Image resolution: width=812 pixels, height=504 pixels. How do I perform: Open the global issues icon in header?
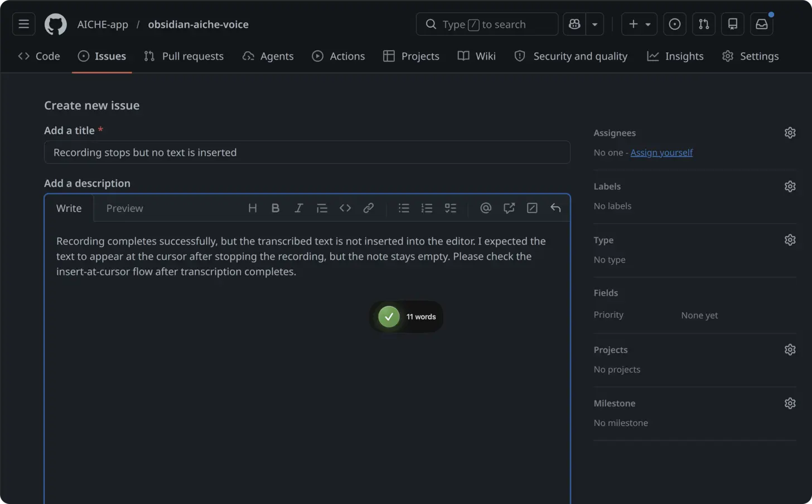[x=675, y=24]
